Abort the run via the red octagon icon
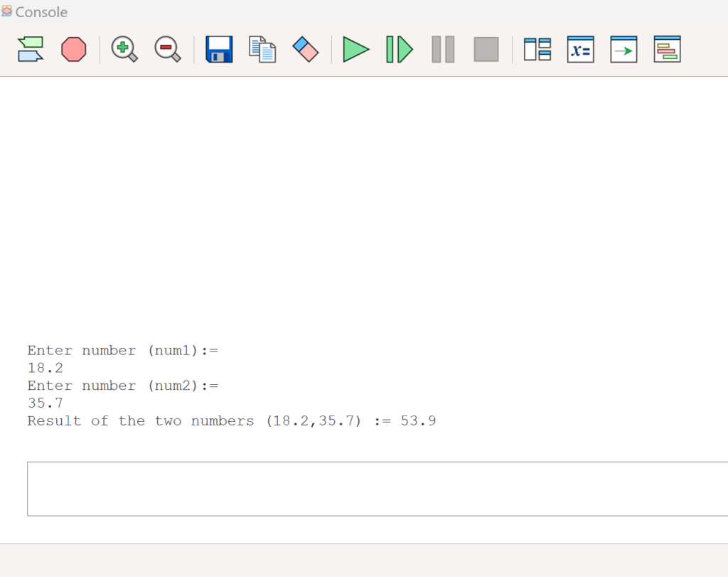This screenshot has height=577, width=728. click(x=73, y=50)
